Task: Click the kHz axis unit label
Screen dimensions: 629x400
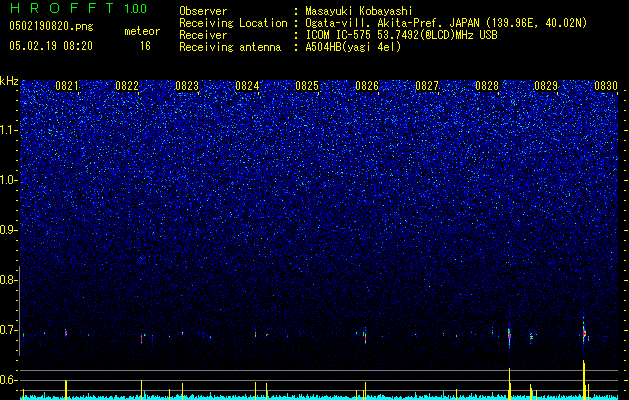Action: click(9, 81)
